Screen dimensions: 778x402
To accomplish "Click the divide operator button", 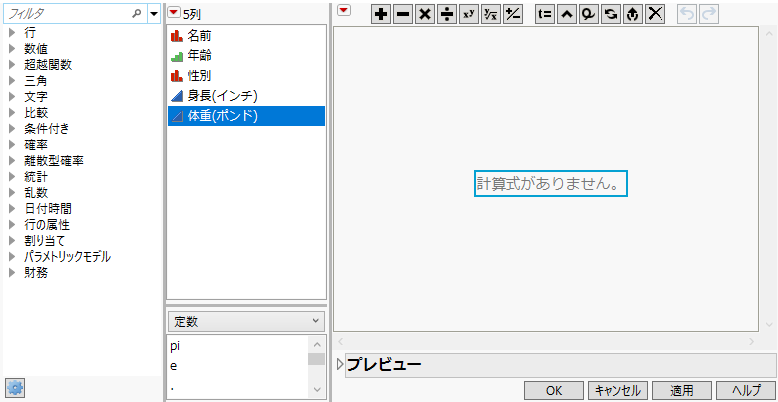I will [x=447, y=15].
